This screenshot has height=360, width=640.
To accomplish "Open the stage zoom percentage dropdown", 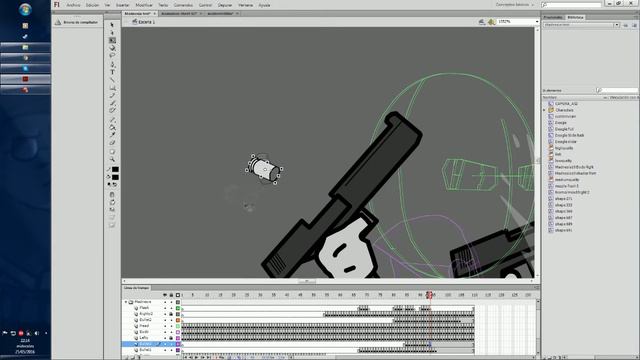I will pyautogui.click(x=537, y=22).
